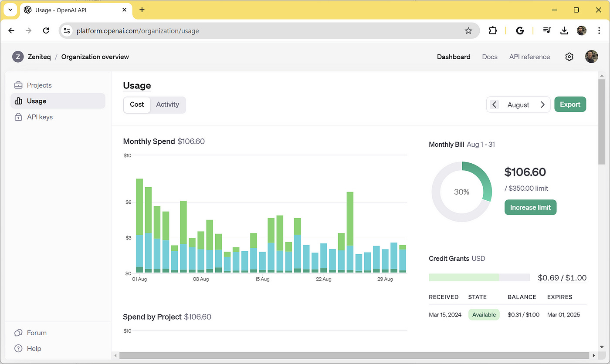Click the Credit Grants progress bar
The height and width of the screenshot is (364, 610).
coord(479,277)
